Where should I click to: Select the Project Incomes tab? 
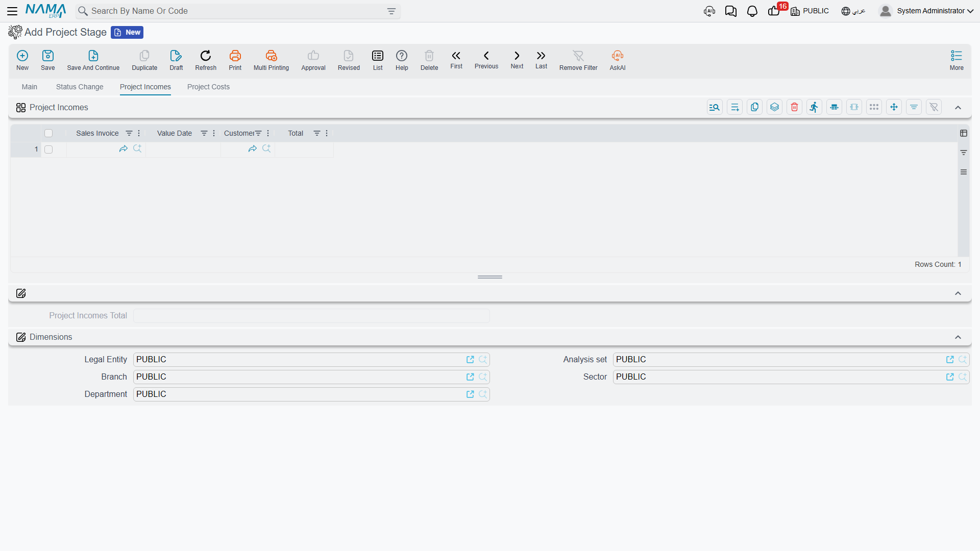coord(145,87)
